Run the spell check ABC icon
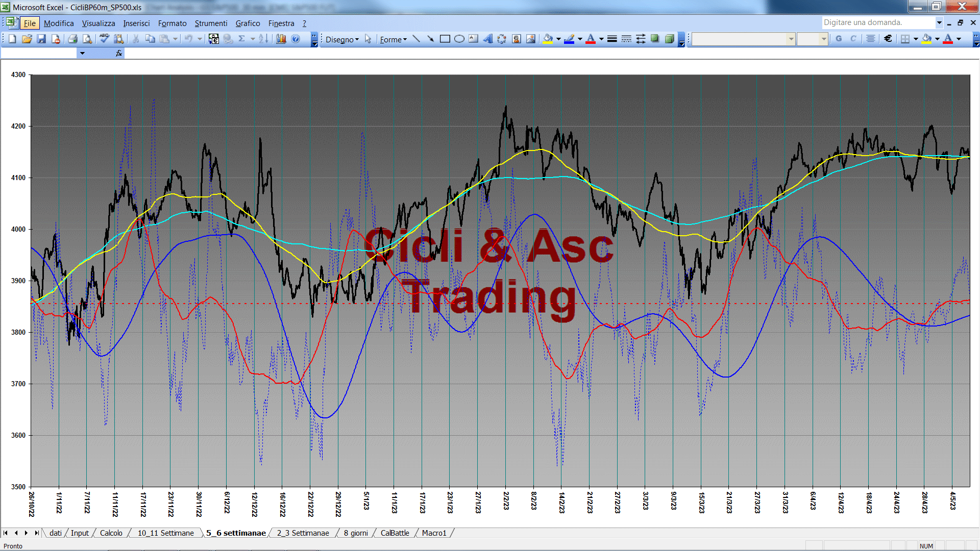 104,39
